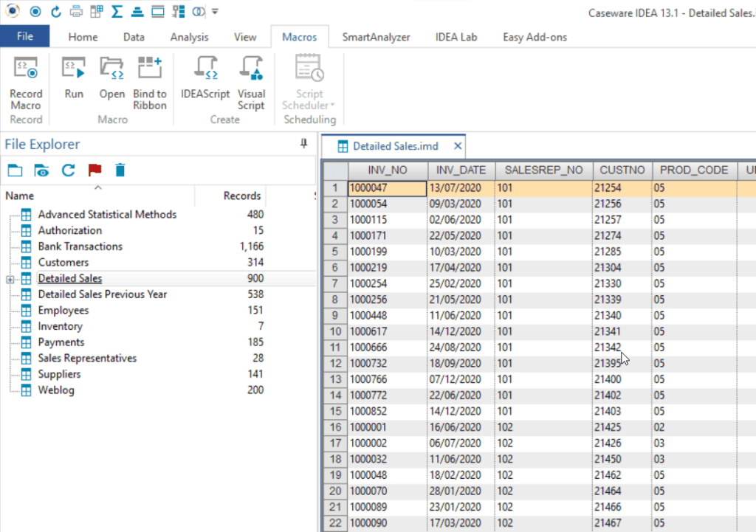
Task: Click the folder with eye icon in File Explorer
Action: point(41,170)
